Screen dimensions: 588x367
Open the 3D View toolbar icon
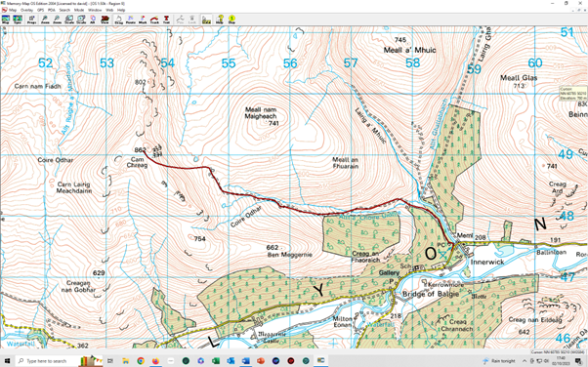click(105, 20)
